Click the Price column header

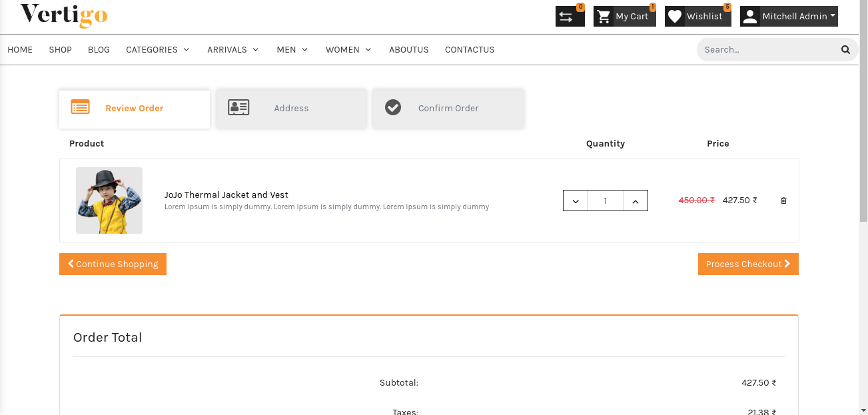click(x=718, y=143)
